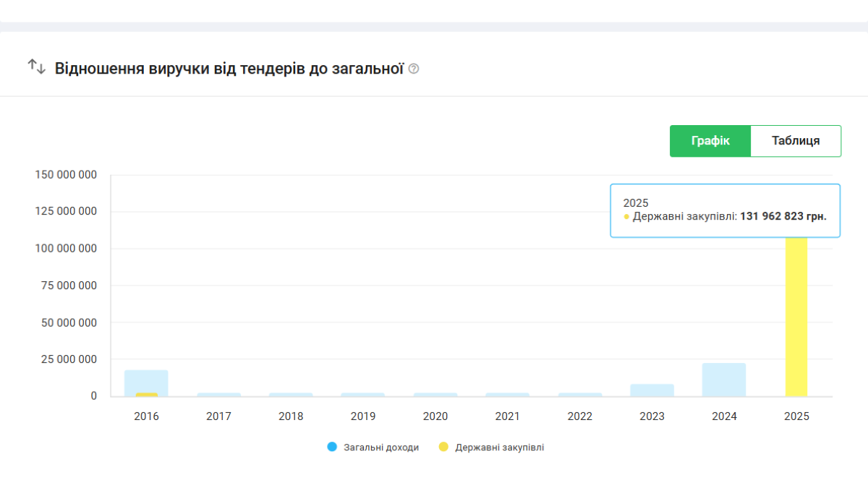Click the help question mark icon
Screen dimensions: 868x488
click(x=414, y=69)
